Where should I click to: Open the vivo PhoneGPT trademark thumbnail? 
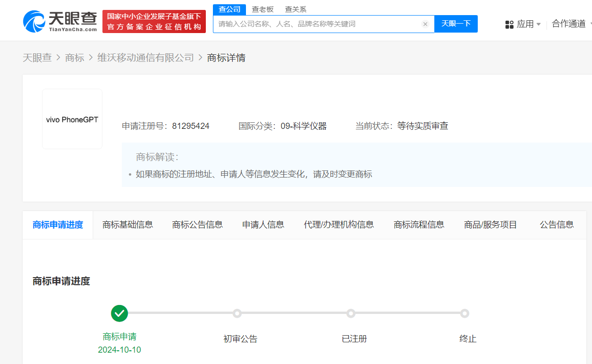(x=72, y=119)
